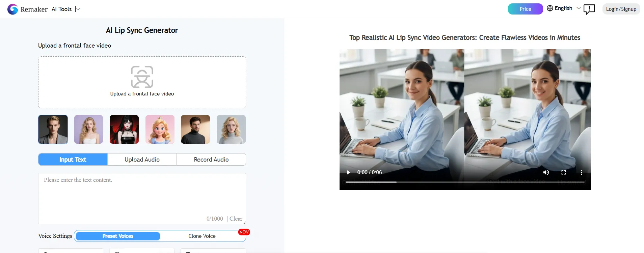
Task: Open video more options menu
Action: tap(581, 172)
